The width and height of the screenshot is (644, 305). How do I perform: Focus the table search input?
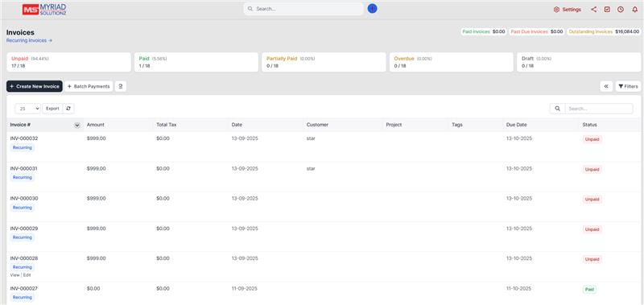(599, 109)
